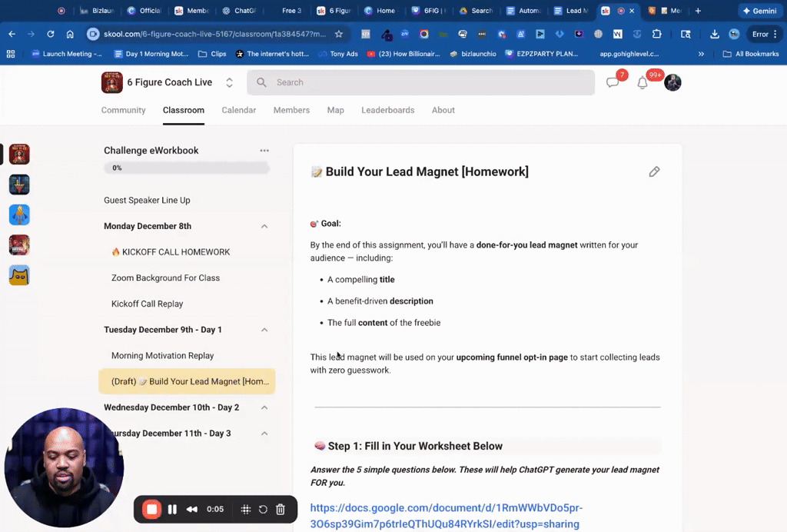Image resolution: width=787 pixels, height=532 pixels.
Task: Open the effects grid on the recording toolbar
Action: pyautogui.click(x=245, y=509)
